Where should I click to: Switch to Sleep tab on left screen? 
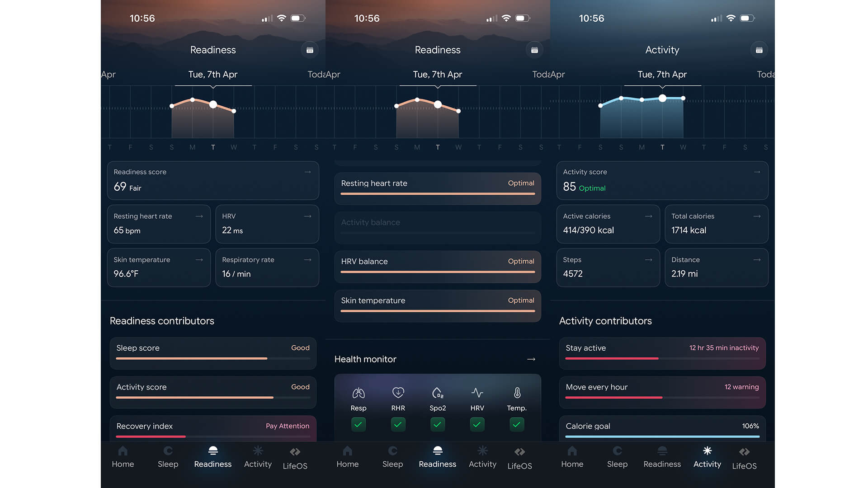168,457
